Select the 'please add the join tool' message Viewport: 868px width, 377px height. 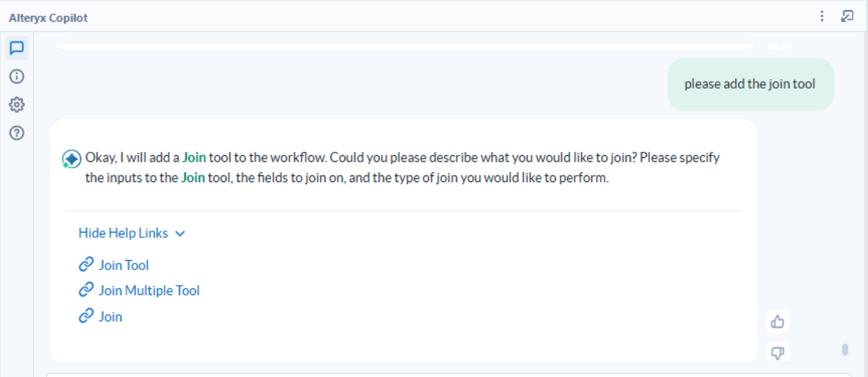750,85
